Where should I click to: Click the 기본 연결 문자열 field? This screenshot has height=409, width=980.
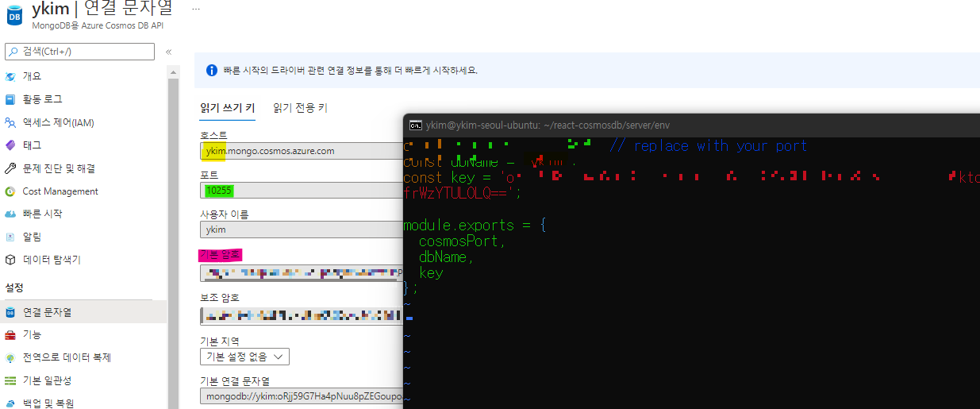302,397
